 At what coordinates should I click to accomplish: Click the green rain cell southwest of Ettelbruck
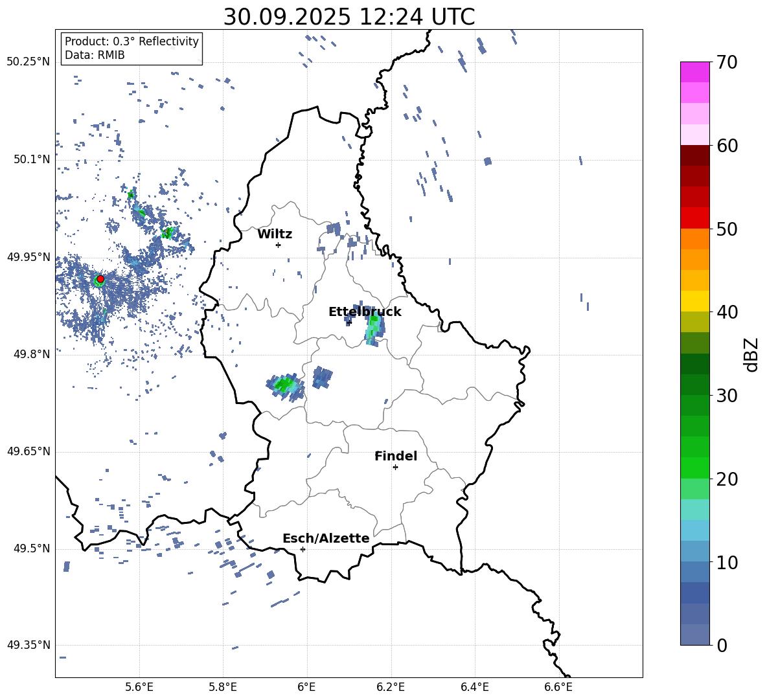click(x=286, y=386)
